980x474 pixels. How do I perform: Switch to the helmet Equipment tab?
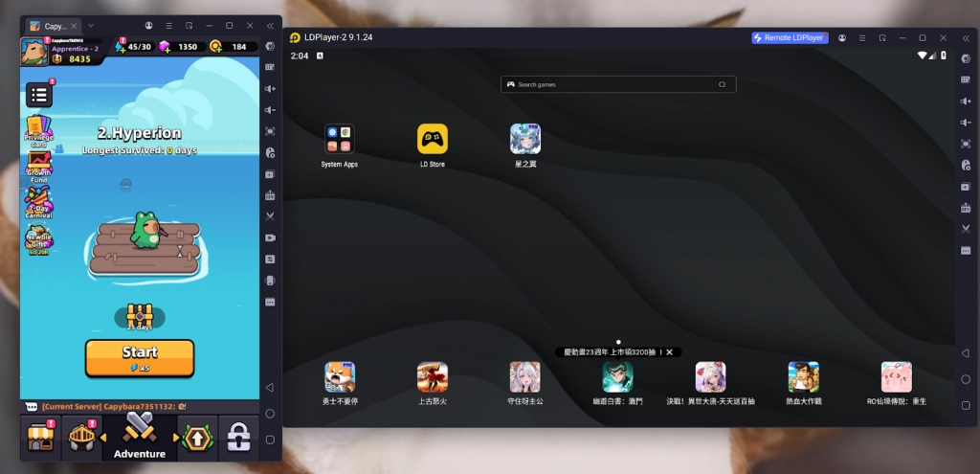82,437
